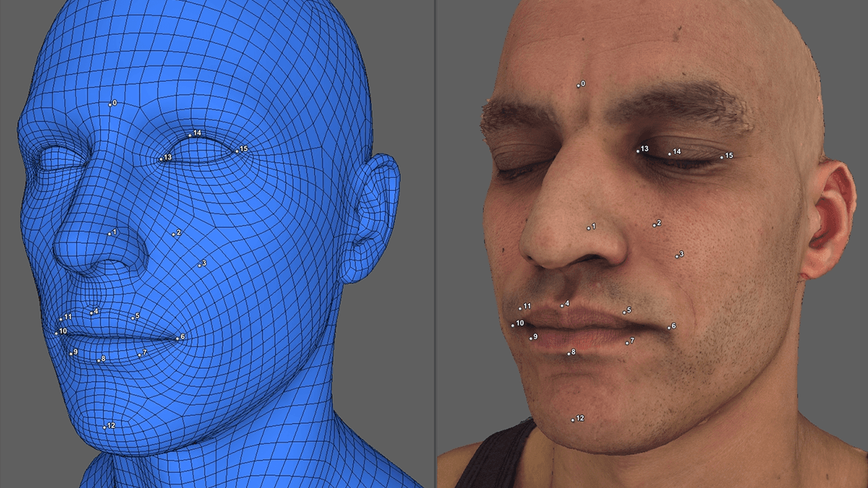Pick landmark 12 on the textured scan's chin
Screen dimensions: 868x488
pos(572,420)
